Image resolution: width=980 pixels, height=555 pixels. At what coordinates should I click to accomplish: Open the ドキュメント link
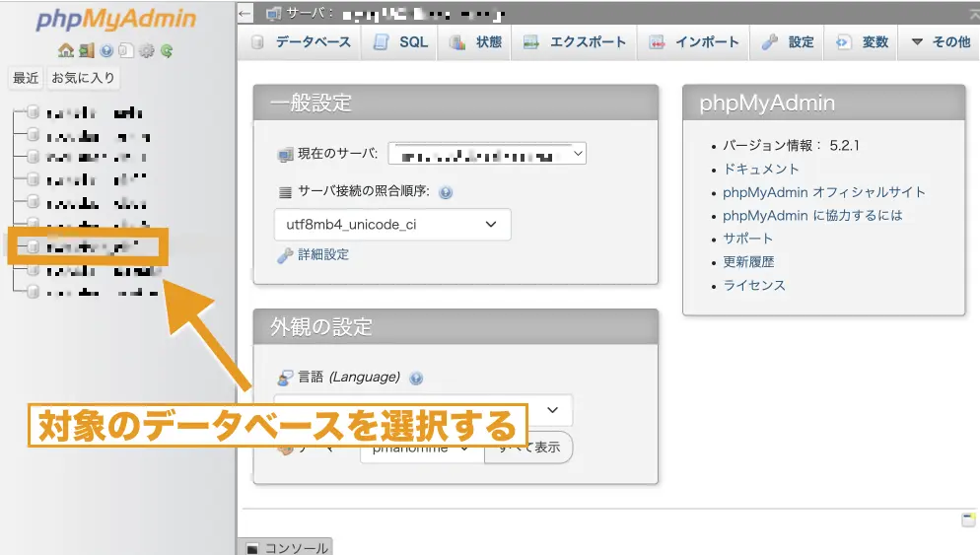760,169
